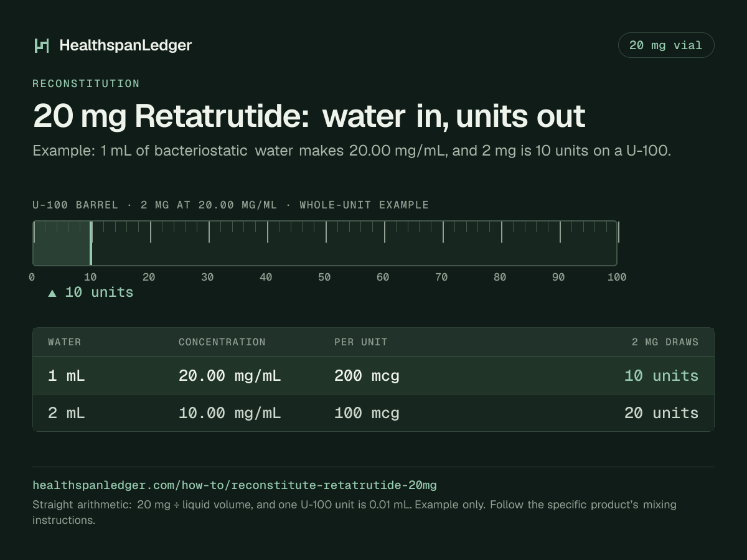Click the scale label 30 under the barrel
Viewport: 747px width, 560px height.
click(x=207, y=277)
